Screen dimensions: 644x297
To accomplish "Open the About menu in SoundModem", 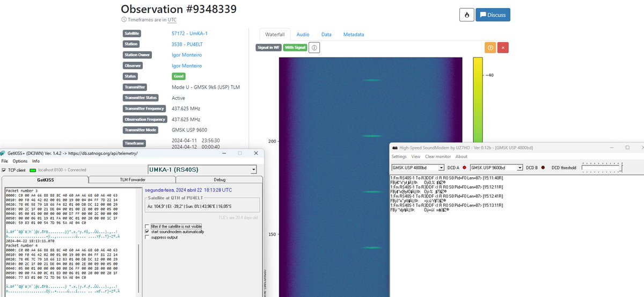I will click(462, 157).
